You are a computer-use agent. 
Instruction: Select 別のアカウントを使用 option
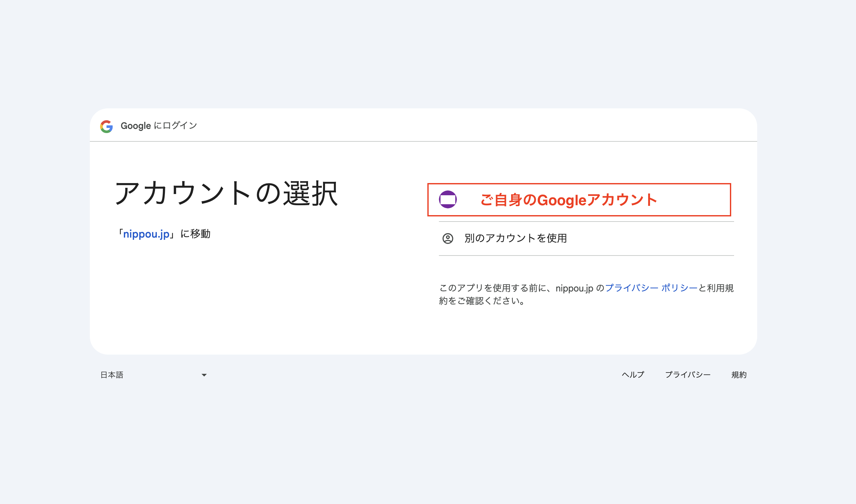586,239
